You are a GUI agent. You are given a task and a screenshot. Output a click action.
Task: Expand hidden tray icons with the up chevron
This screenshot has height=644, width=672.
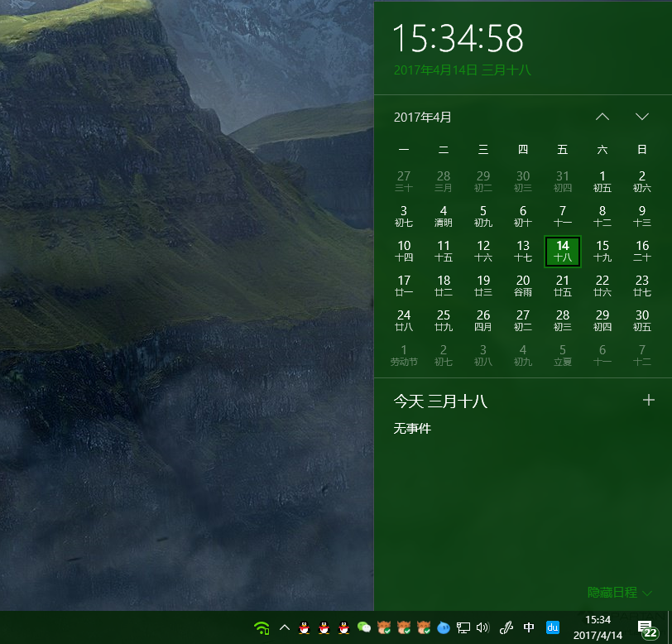coord(284,628)
